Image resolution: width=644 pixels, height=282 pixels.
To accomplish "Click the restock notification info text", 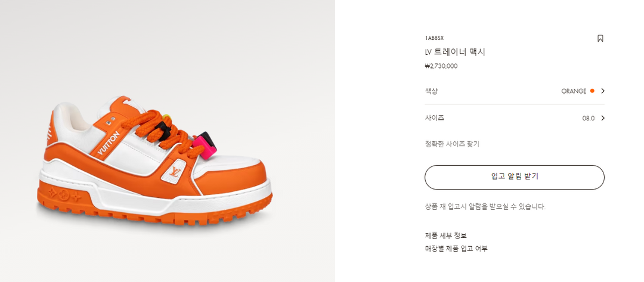I will click(x=485, y=207).
